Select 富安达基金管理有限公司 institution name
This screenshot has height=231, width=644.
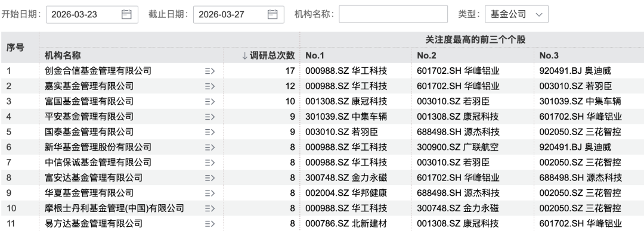pos(94,177)
